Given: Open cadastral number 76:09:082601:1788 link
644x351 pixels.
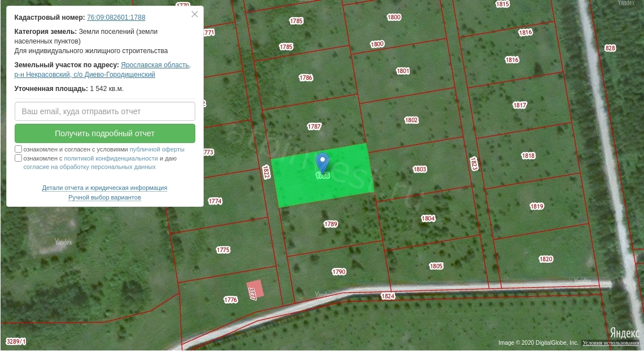Looking at the screenshot, I should [116, 18].
